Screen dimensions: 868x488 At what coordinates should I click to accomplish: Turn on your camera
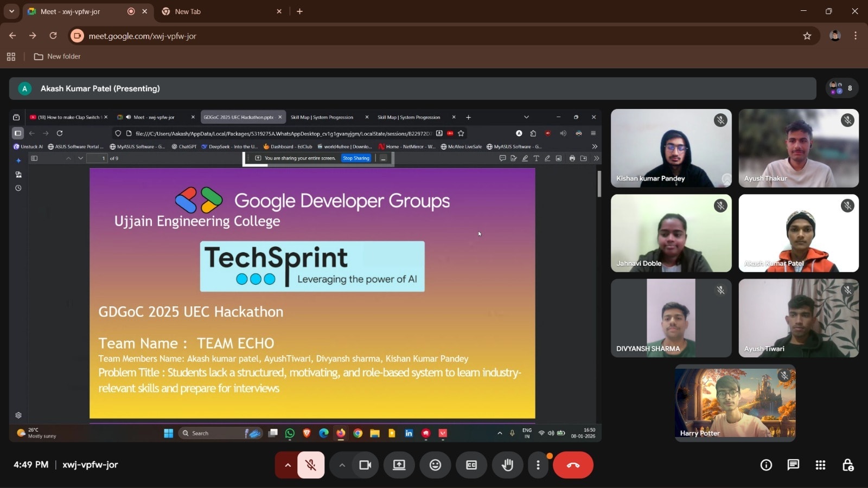pyautogui.click(x=365, y=465)
